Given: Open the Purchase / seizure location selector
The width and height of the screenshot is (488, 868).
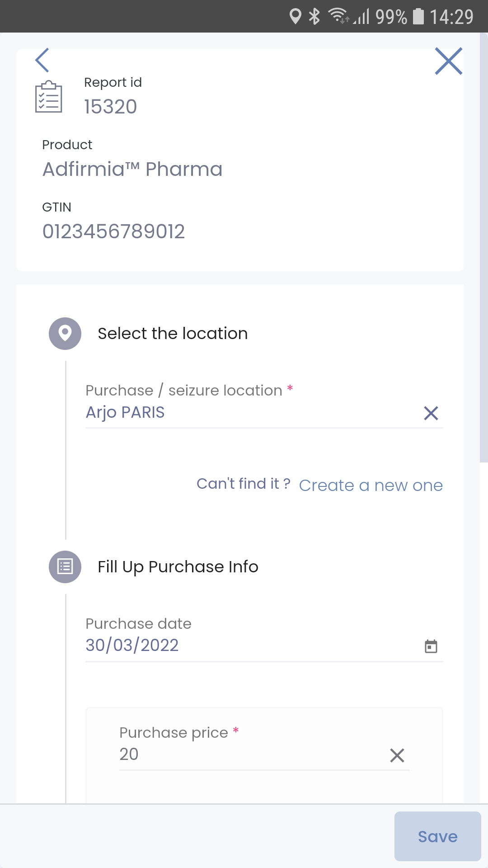Looking at the screenshot, I should (244, 412).
